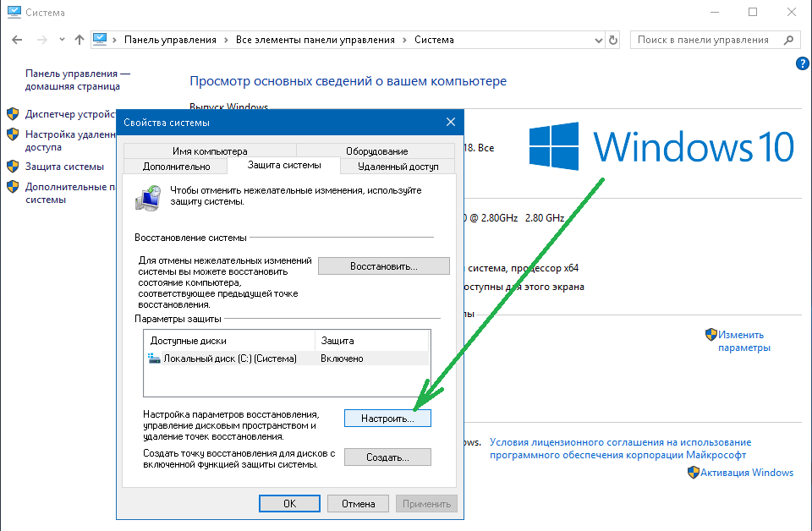Viewport: 812px width, 531px height.
Task: Go up one level arrow
Action: click(x=80, y=40)
